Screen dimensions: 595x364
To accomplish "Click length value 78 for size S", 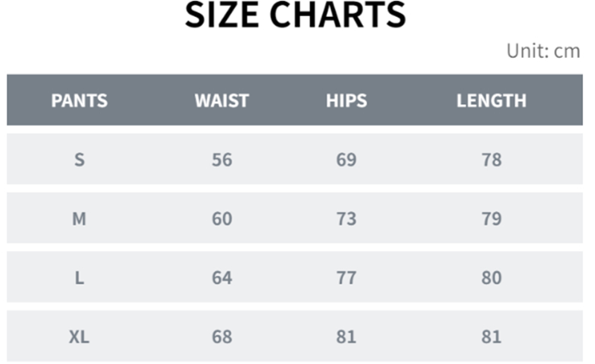I will (x=491, y=160).
